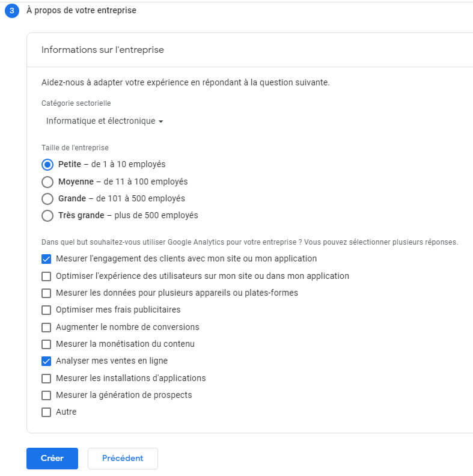Choose Grande 101 à 500 employés
Viewport: 473px width, 476px height.
[47, 199]
